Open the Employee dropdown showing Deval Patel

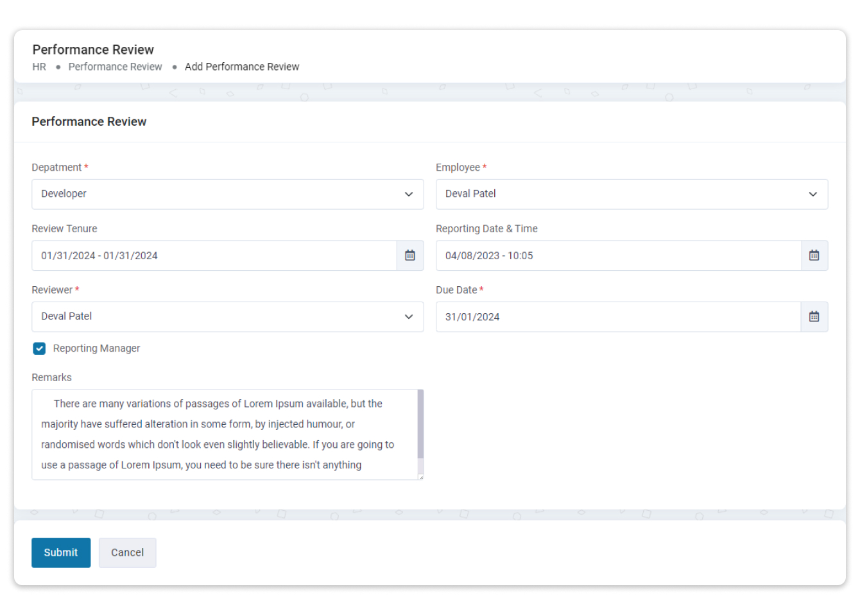632,194
